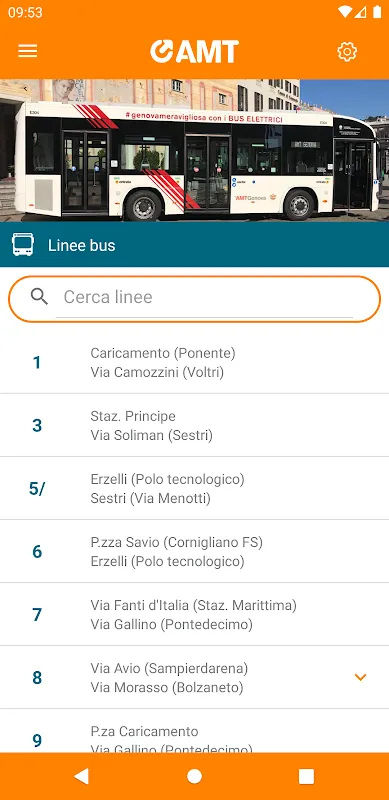Expand line 8 with the orange chevron

pos(360,678)
